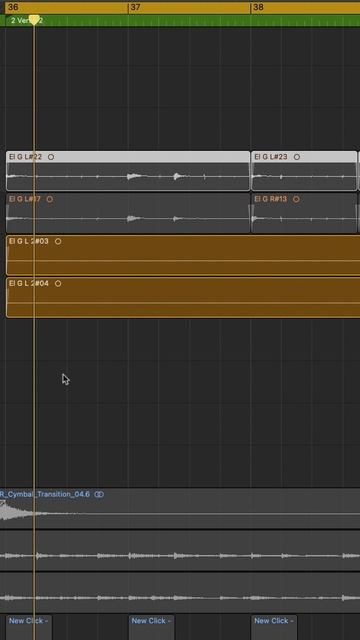Screen dimensions: 360x640
Task: Select the El G L#22 audio region
Action: [x=128, y=171]
